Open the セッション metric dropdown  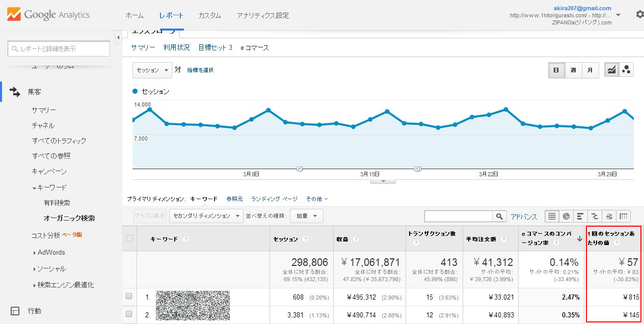[x=152, y=70]
